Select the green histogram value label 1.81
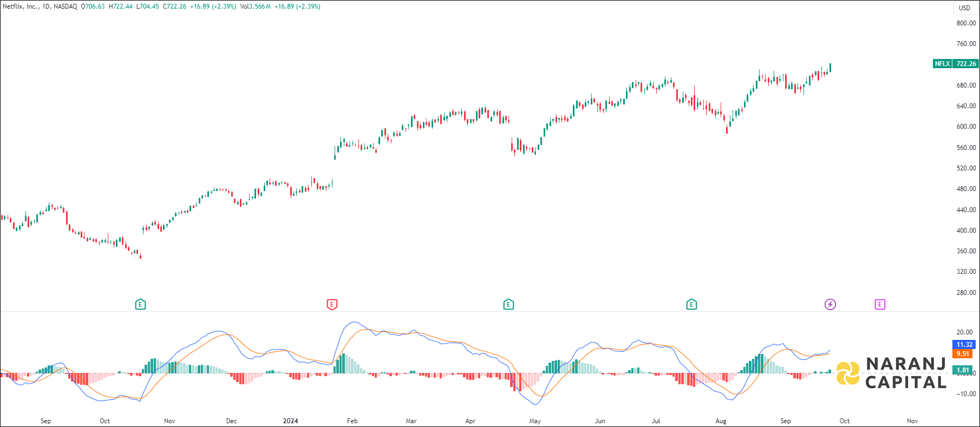The width and height of the screenshot is (980, 427). [963, 370]
